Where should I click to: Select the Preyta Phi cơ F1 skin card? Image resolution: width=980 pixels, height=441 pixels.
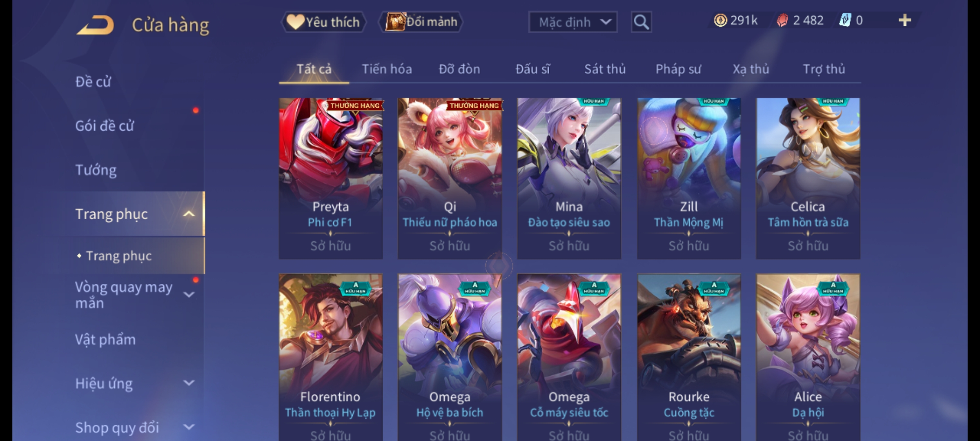tap(331, 178)
